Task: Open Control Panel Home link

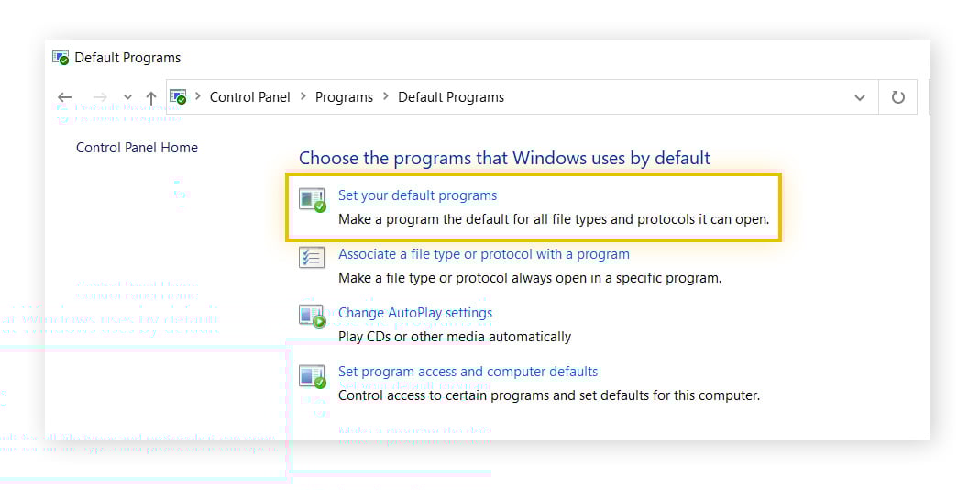Action: [137, 148]
